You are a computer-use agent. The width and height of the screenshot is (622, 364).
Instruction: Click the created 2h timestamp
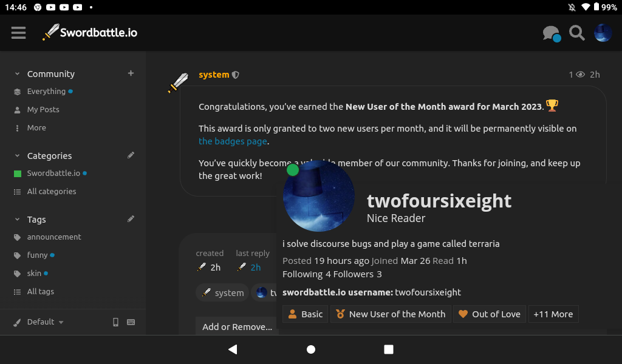(216, 268)
